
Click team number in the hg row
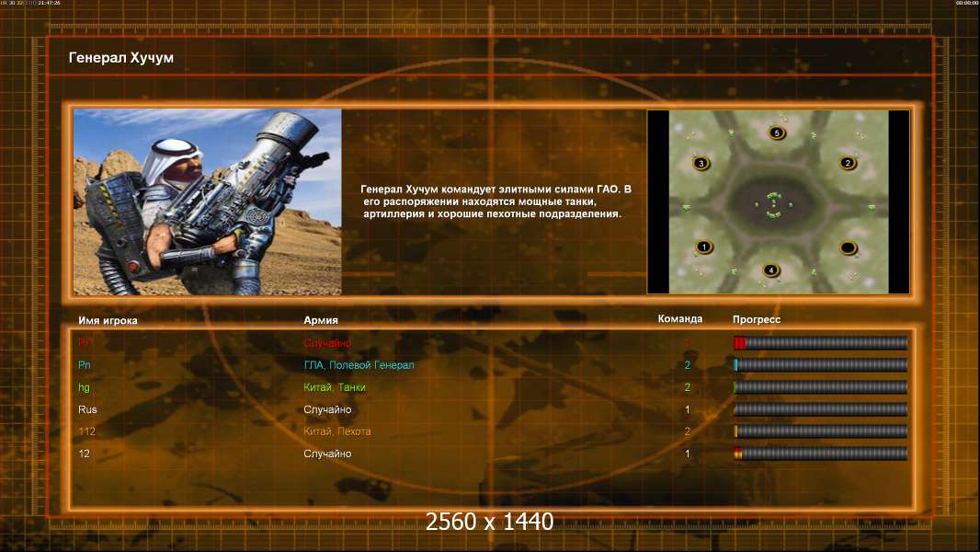point(688,387)
